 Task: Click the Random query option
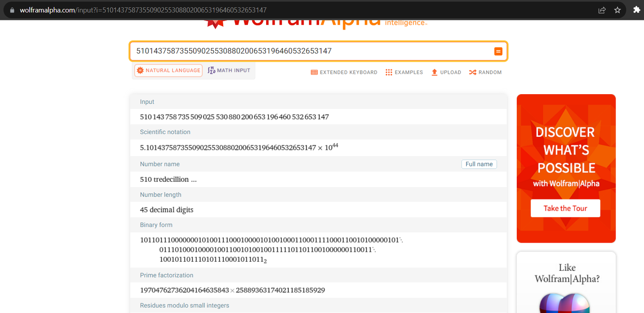click(x=485, y=72)
